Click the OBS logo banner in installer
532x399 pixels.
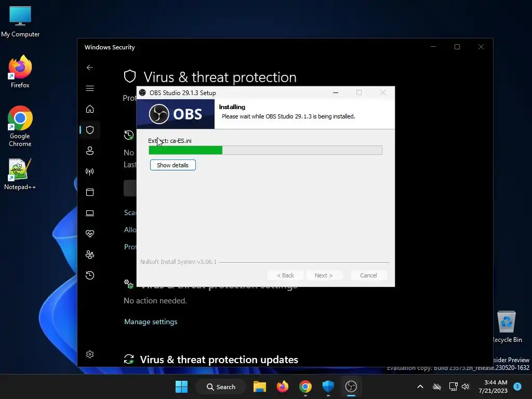[176, 114]
